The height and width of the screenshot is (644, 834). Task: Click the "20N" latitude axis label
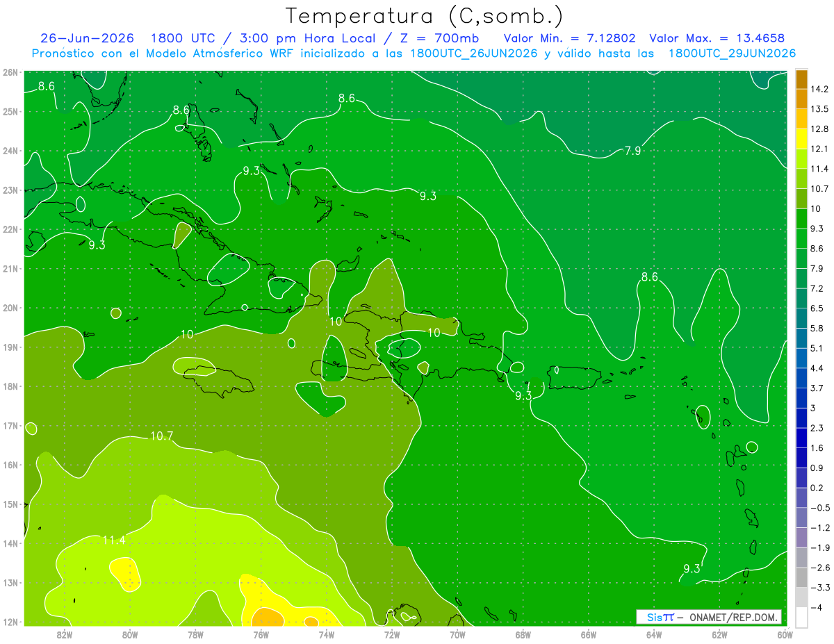pyautogui.click(x=10, y=308)
